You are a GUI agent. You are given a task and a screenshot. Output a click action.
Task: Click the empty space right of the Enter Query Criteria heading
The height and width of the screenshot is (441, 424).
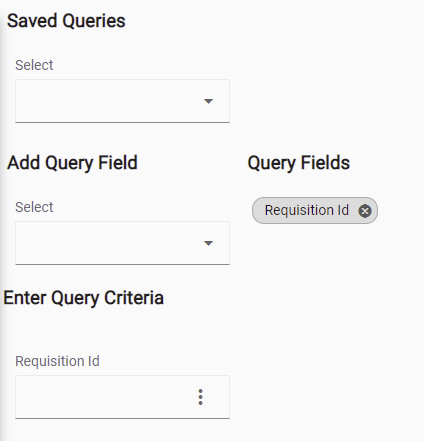click(293, 298)
